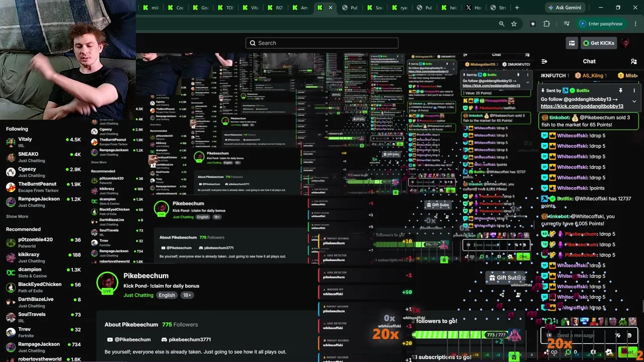Image resolution: width=644 pixels, height=362 pixels.
Task: Switch to the "Sou" browser tab
Action: pos(375,8)
